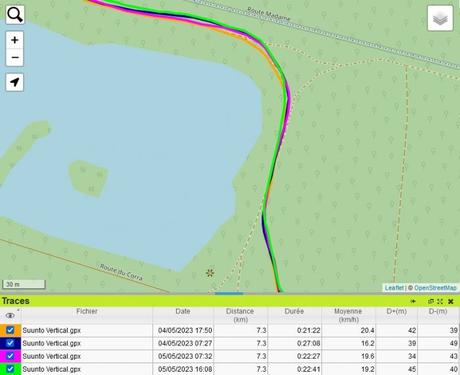This screenshot has width=460, height=375.
Task: Click the date cell 05/05/2023 16:08
Action: 185,369
